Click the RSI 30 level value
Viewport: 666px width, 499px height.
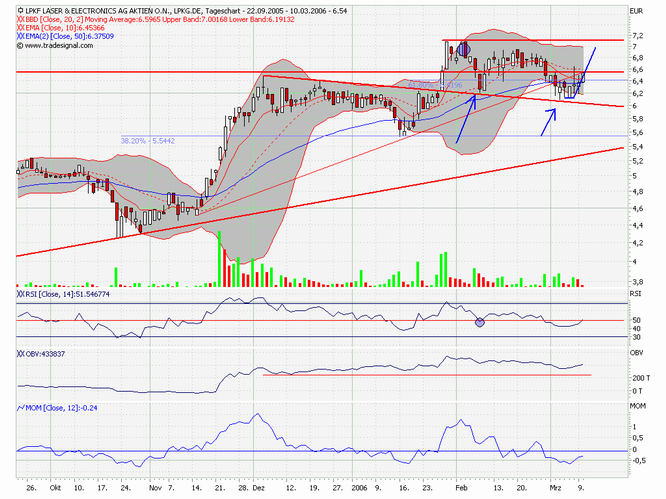tap(636, 337)
